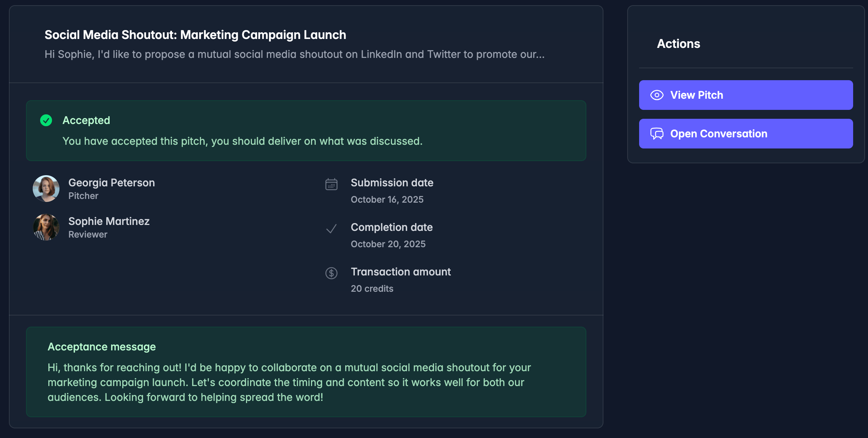Click the chat bubble icon on Open Conversation
The width and height of the screenshot is (868, 438).
point(657,134)
